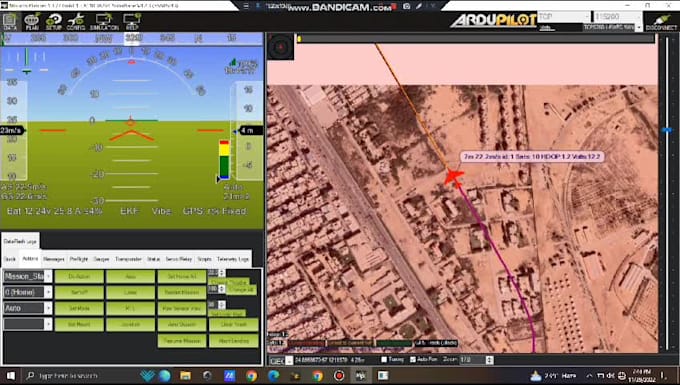Switch to the Scripts tab
Image resolution: width=680 pixels, height=385 pixels.
click(204, 259)
